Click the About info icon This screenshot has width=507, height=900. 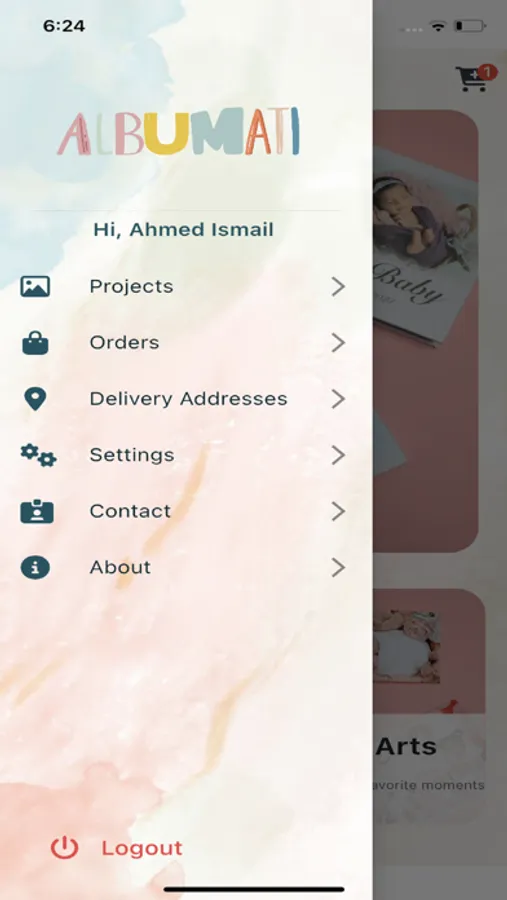coord(35,567)
